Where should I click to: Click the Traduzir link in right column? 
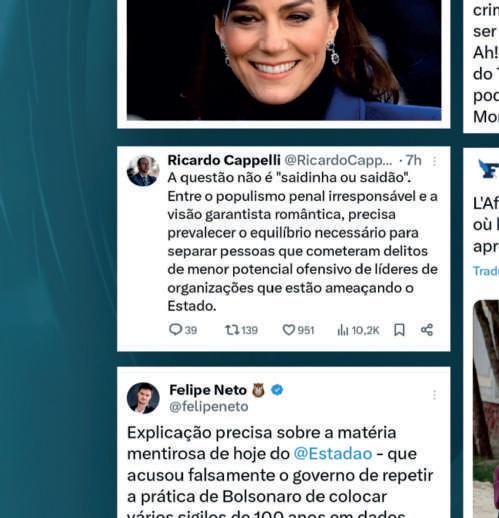(486, 271)
